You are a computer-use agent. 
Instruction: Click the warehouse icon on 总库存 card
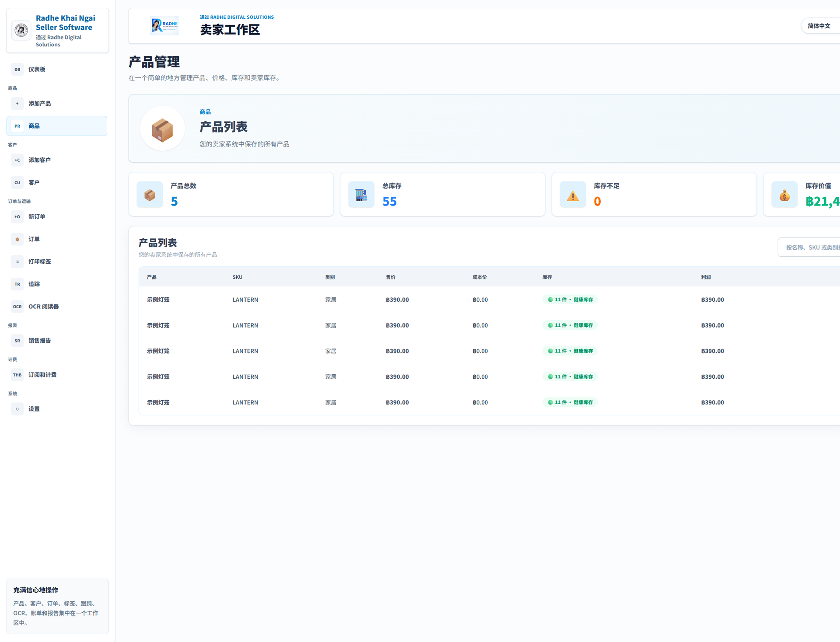click(x=361, y=195)
